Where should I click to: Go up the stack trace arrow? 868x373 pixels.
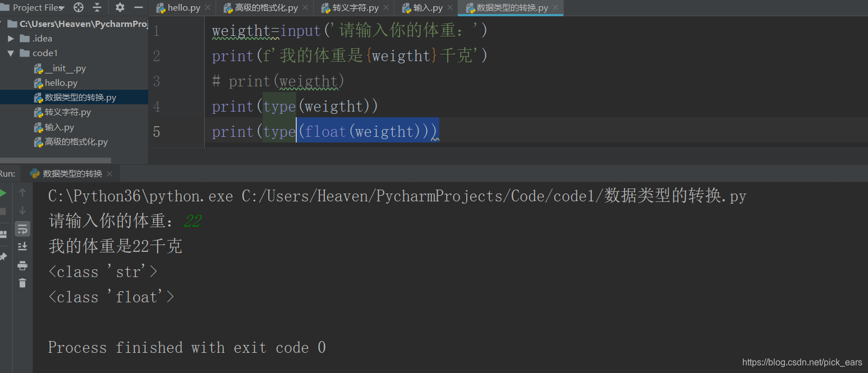click(22, 192)
